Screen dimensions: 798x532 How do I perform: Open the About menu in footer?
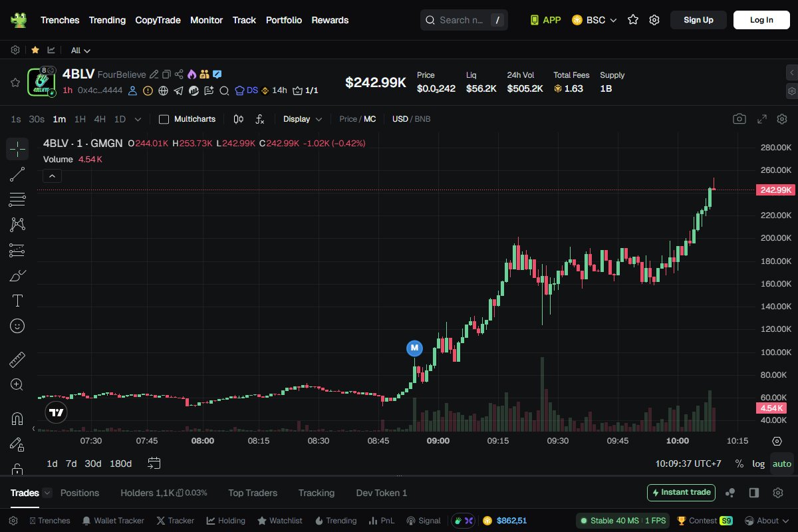tap(767, 521)
